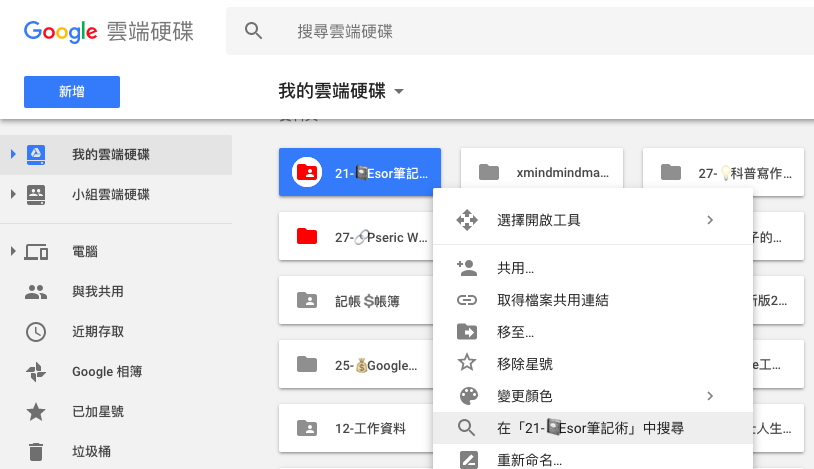
Task: Click the shared folder icon of 記帳 $帳簿
Action: pos(307,300)
